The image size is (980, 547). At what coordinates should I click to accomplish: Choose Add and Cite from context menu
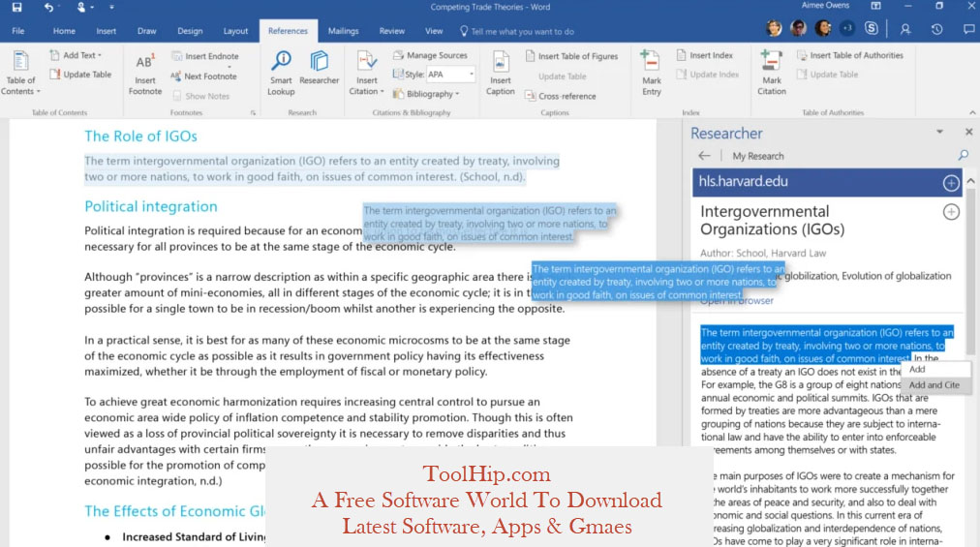[935, 385]
